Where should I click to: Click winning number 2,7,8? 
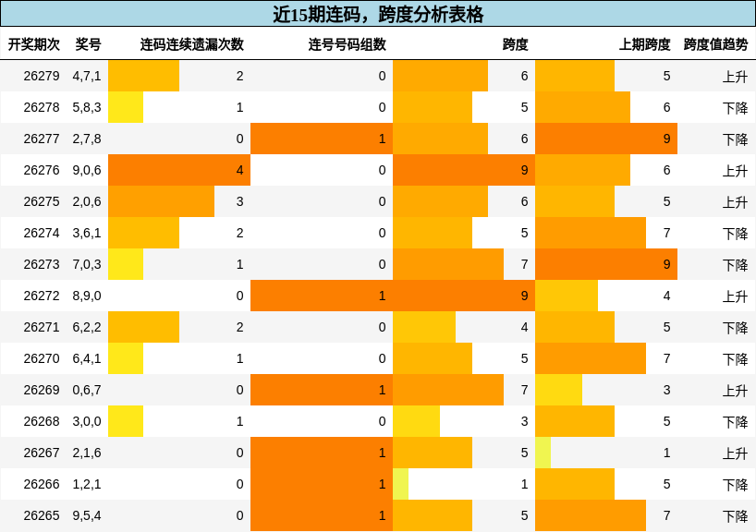87,139
